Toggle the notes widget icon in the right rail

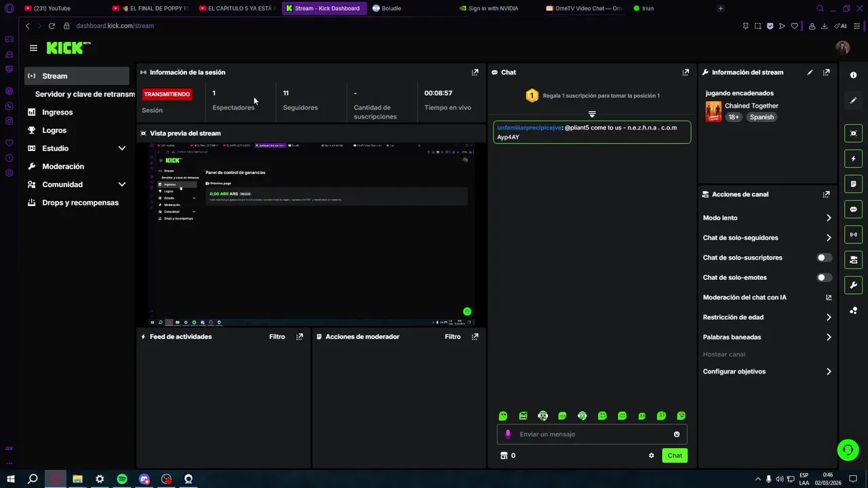pos(853,184)
